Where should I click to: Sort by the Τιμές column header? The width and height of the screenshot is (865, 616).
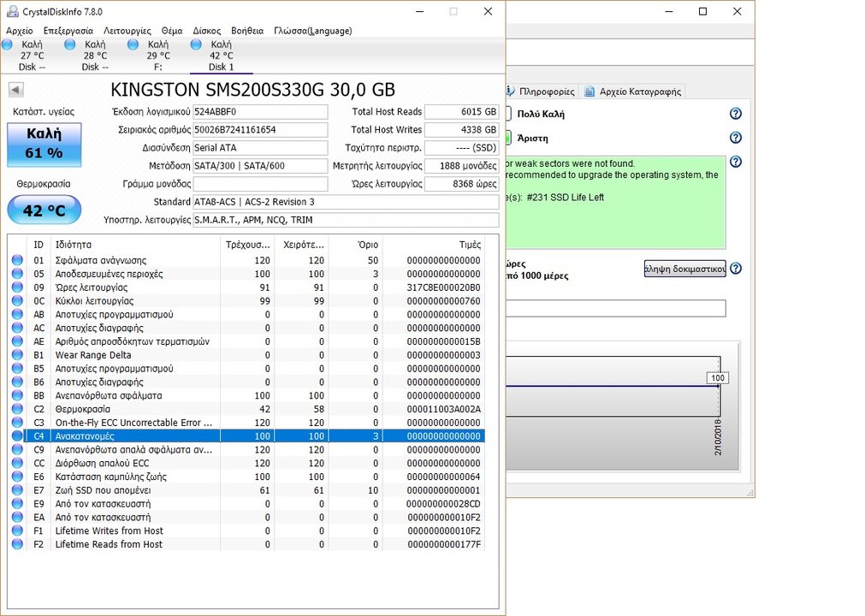[434, 245]
